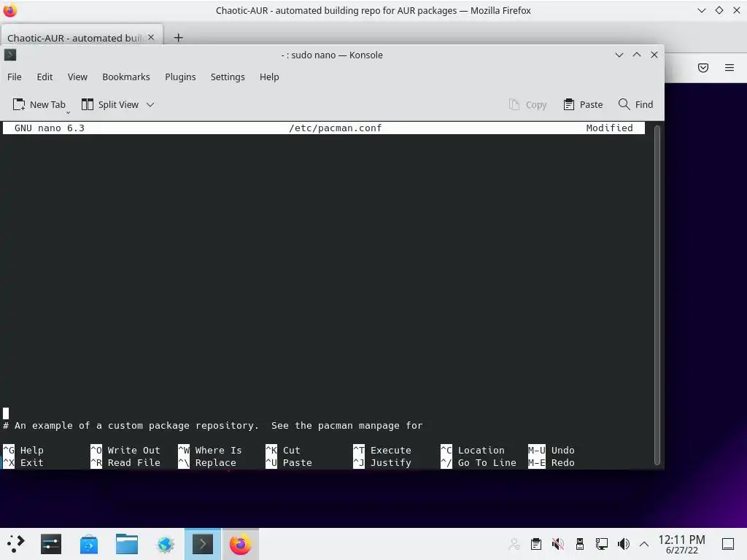Open the Bookmarks menu
Viewport: 747px width, 560px height.
(x=125, y=77)
